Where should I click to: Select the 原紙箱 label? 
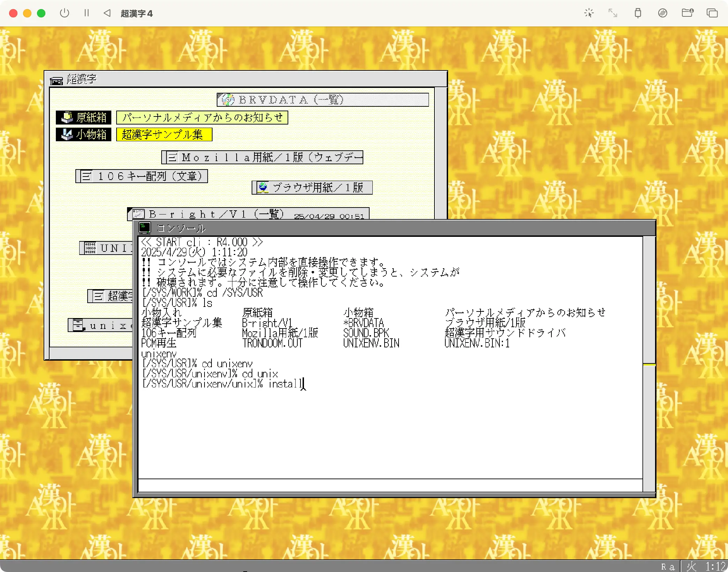point(91,118)
